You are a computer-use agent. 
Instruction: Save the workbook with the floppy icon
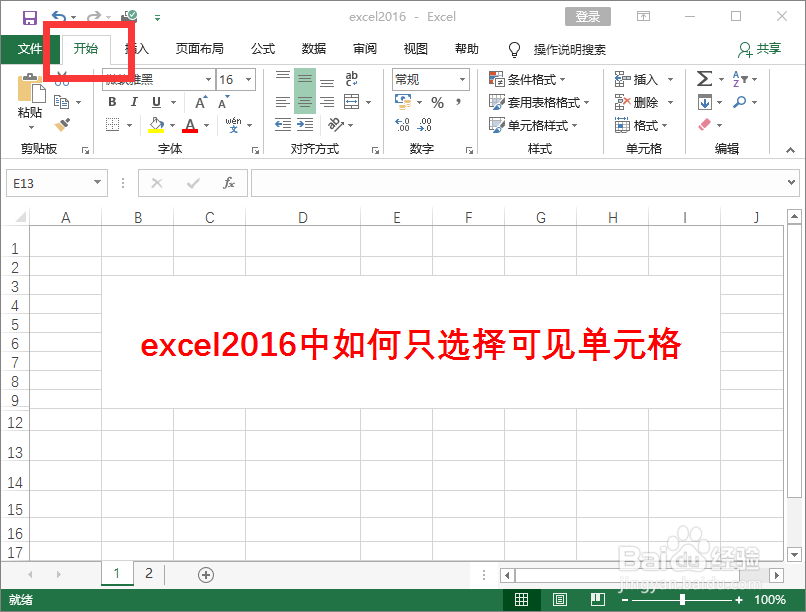point(30,17)
